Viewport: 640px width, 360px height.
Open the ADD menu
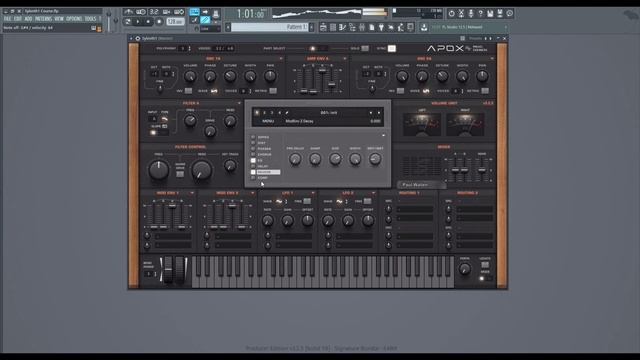tap(28, 19)
